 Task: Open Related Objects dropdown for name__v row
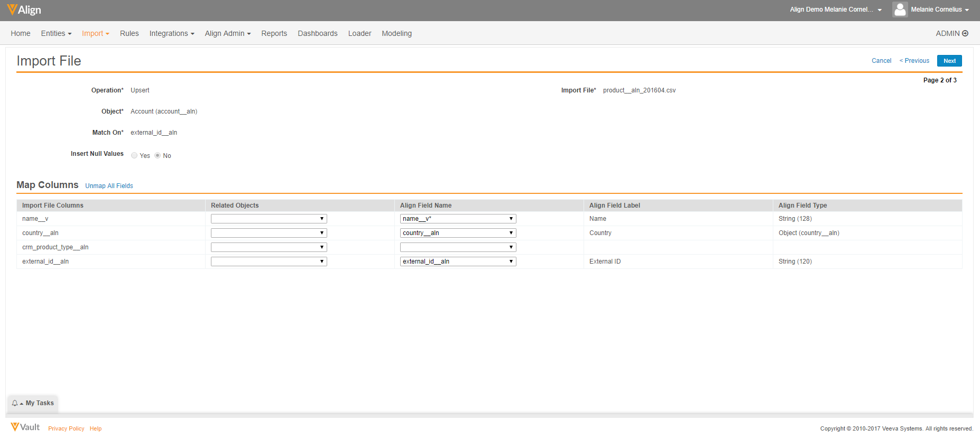269,219
